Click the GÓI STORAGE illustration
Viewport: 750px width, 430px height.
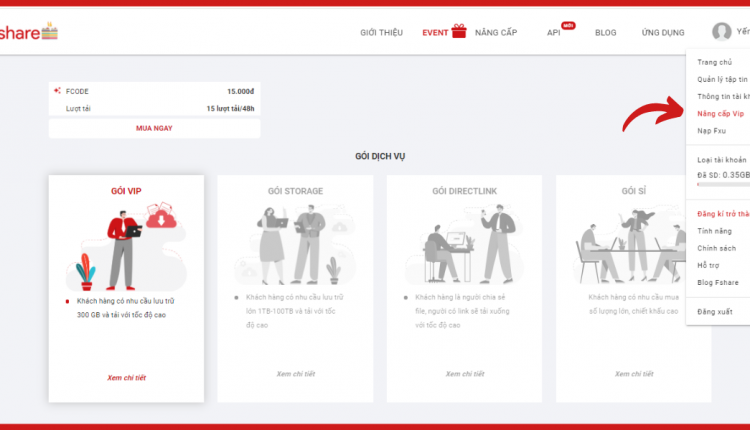coord(295,244)
